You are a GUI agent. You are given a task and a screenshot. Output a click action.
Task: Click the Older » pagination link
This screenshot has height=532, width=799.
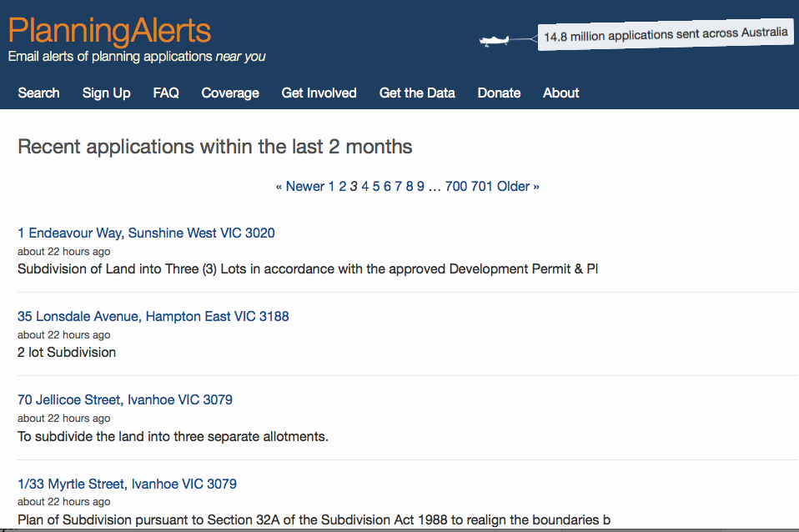pos(518,187)
